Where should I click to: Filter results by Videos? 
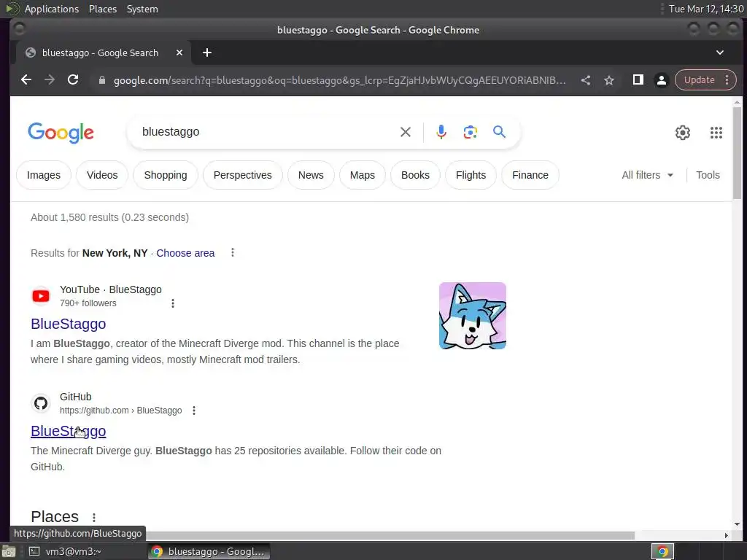[x=102, y=175]
